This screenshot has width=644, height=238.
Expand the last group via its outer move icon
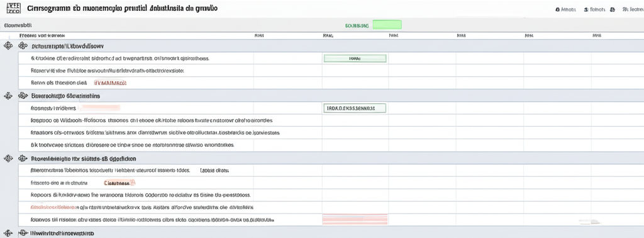point(8,233)
